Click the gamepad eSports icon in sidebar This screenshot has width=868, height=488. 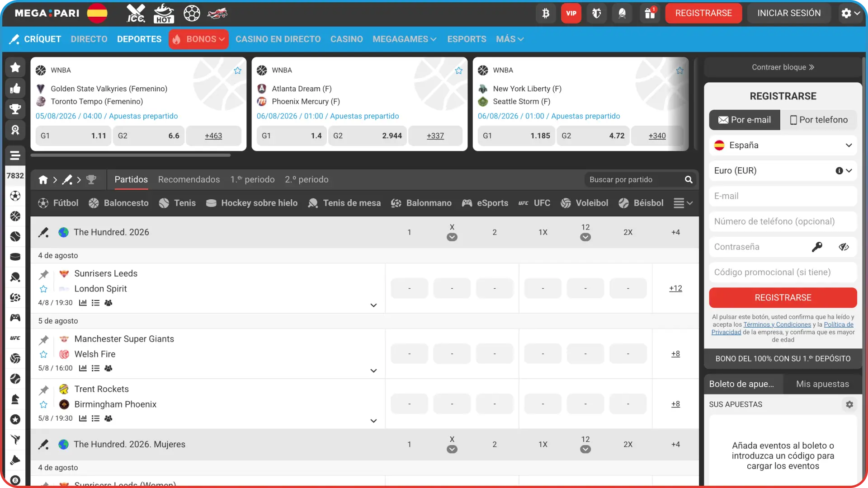(15, 318)
